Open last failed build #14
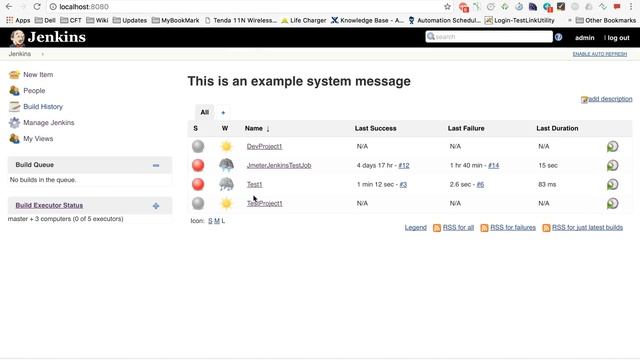 coord(493,165)
